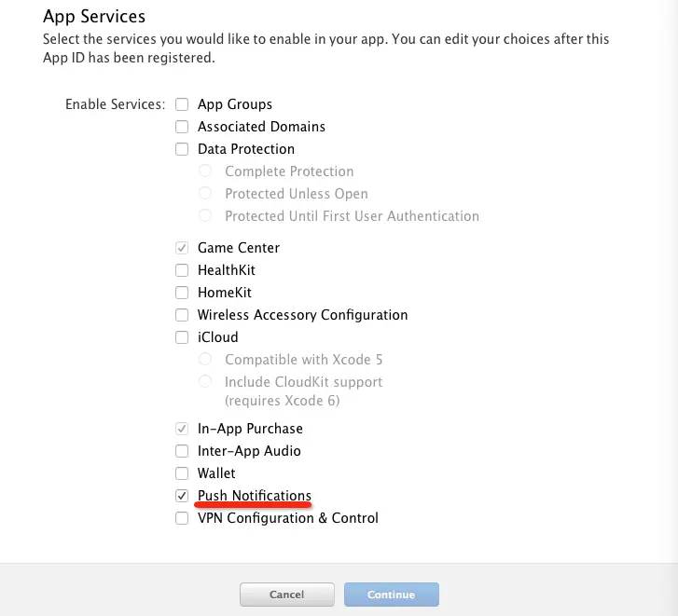This screenshot has height=616, width=678.
Task: Choose Include CloudKit support radio button
Action: click(205, 381)
